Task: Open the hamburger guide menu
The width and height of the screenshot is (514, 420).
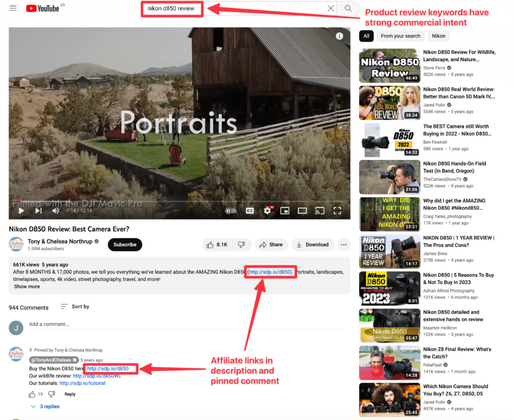Action: point(13,9)
